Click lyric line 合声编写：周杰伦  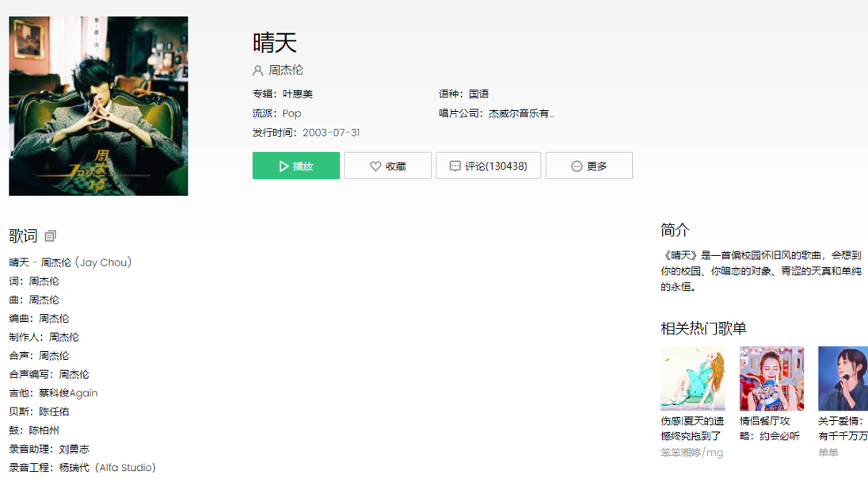(x=49, y=374)
